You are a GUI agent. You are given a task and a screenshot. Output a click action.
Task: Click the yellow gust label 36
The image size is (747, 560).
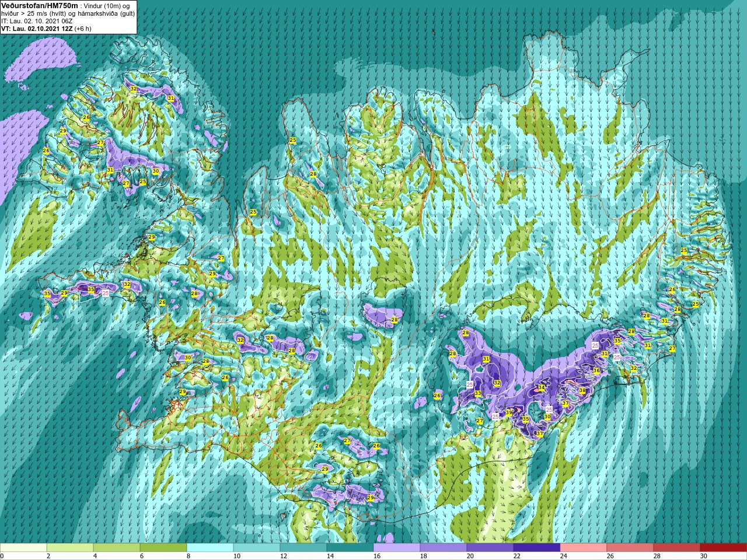click(596, 370)
